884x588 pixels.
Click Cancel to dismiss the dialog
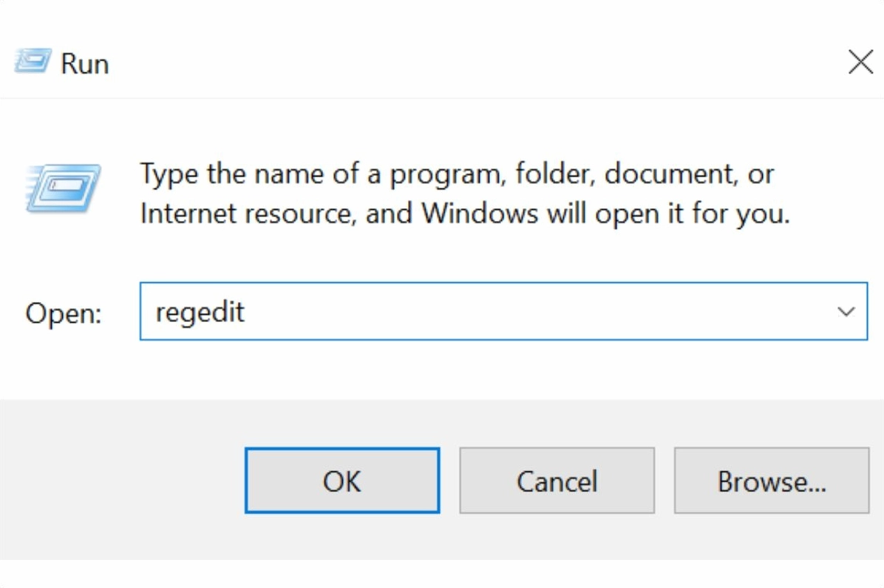point(557,480)
